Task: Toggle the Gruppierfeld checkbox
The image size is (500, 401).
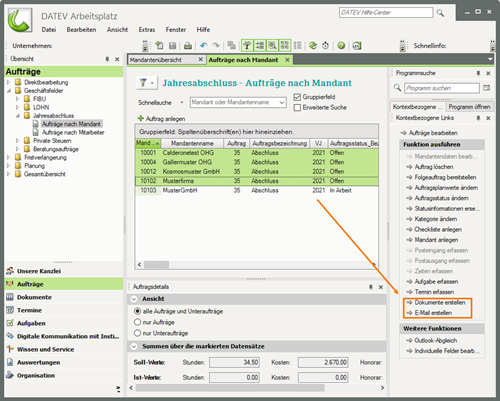Action: 297,97
